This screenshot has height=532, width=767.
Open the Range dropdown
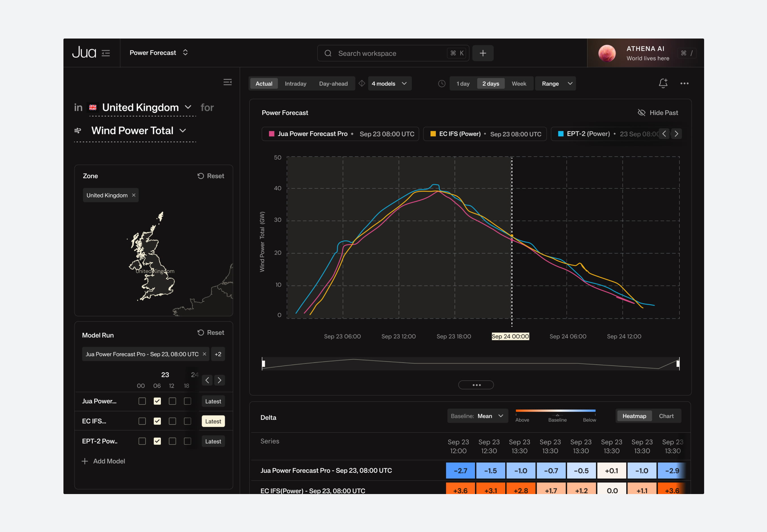[555, 84]
